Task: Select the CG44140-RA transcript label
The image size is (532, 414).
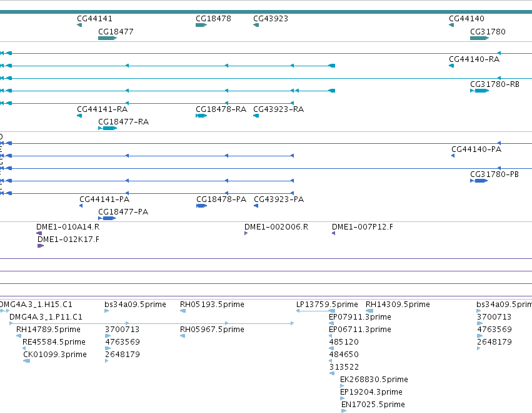Action: click(x=474, y=59)
